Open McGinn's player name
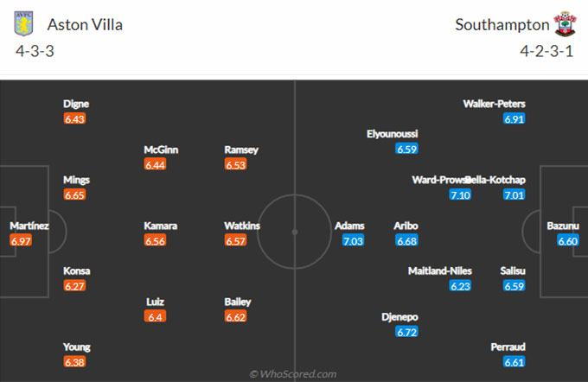The image size is (588, 382). pos(161,150)
